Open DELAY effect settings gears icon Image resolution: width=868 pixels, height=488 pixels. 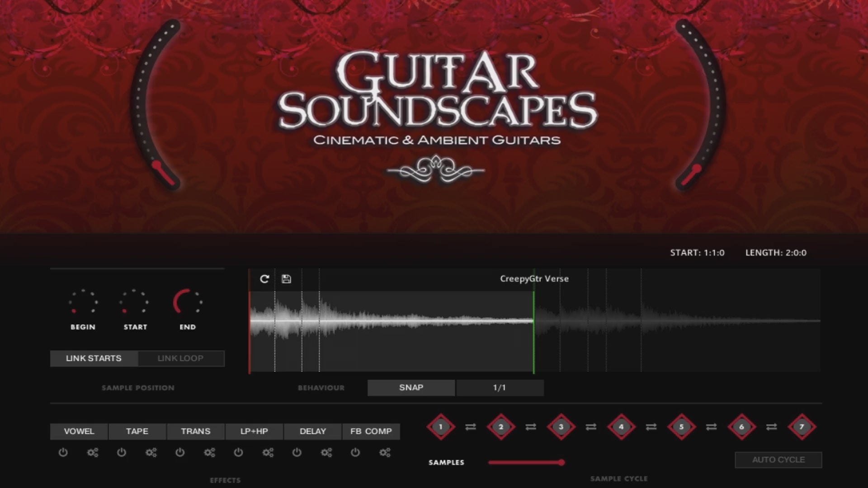[326, 452]
